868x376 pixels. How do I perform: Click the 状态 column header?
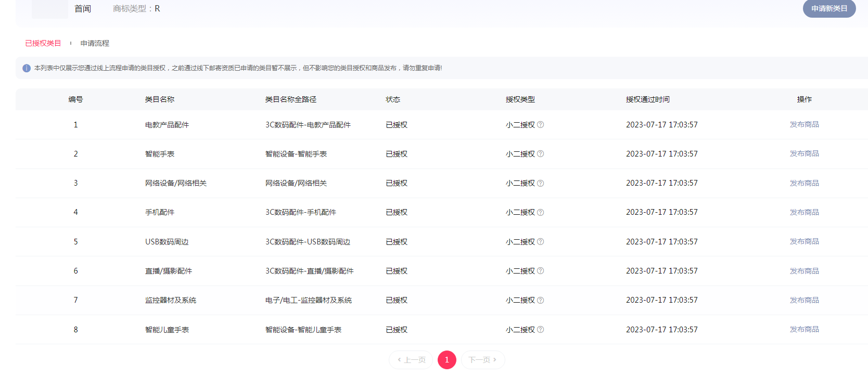pos(393,99)
